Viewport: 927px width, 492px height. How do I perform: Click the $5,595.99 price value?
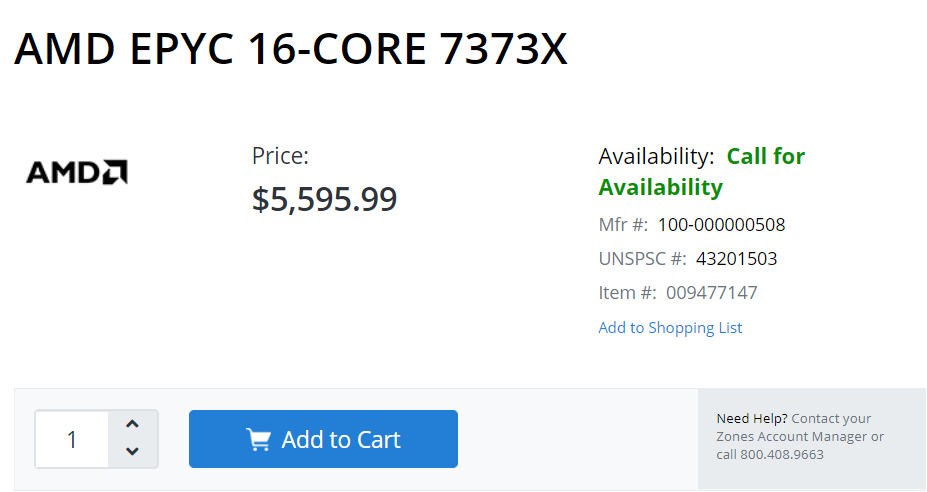[325, 199]
